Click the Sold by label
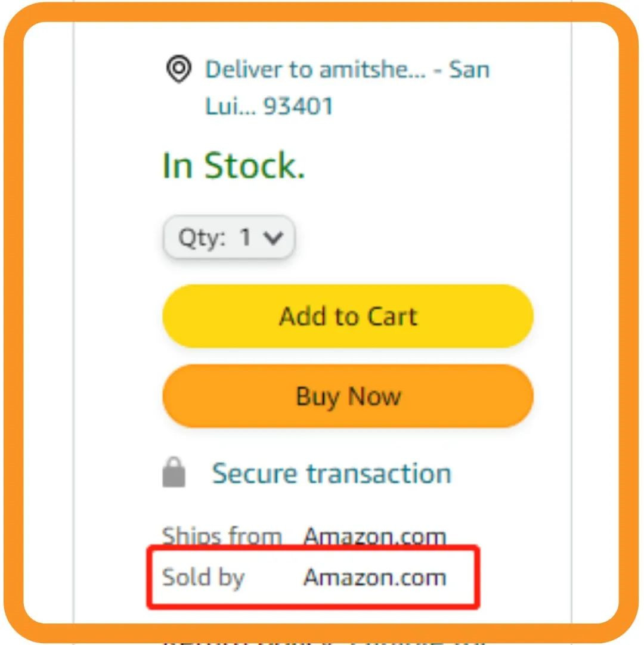 (x=203, y=578)
